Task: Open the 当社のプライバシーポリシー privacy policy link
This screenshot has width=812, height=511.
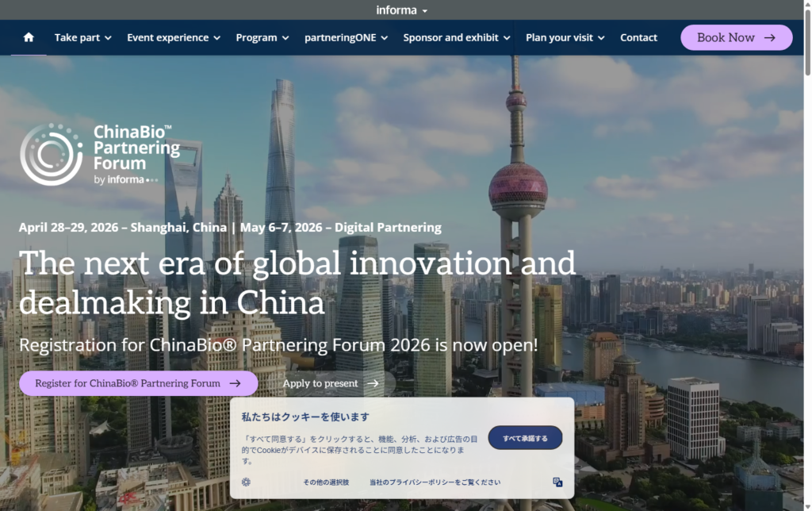Action: (x=435, y=482)
